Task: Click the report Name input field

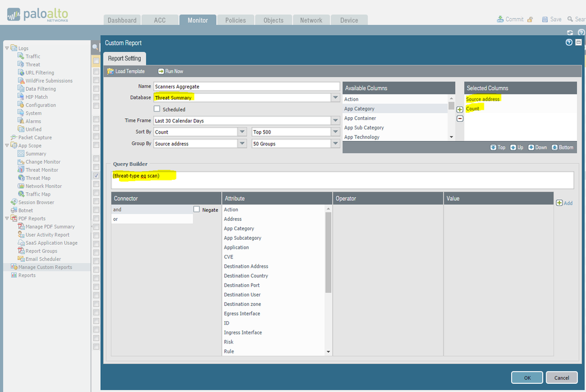Action: tap(242, 87)
